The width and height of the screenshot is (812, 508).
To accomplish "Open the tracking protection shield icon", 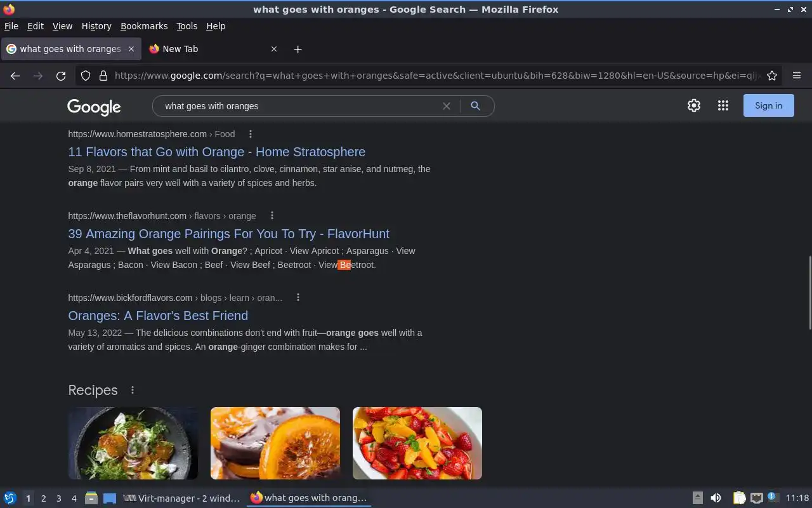I will pos(86,76).
